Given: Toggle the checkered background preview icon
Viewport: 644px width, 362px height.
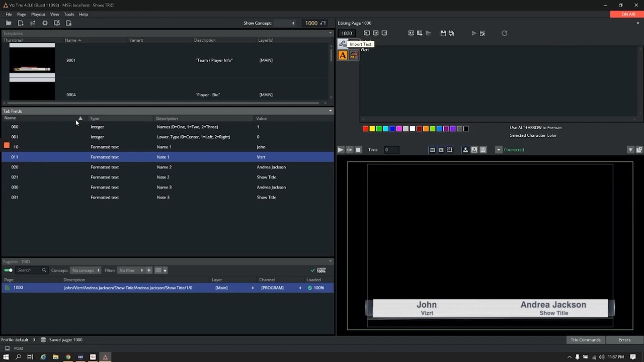Looking at the screenshot, I should pyautogui.click(x=483, y=150).
